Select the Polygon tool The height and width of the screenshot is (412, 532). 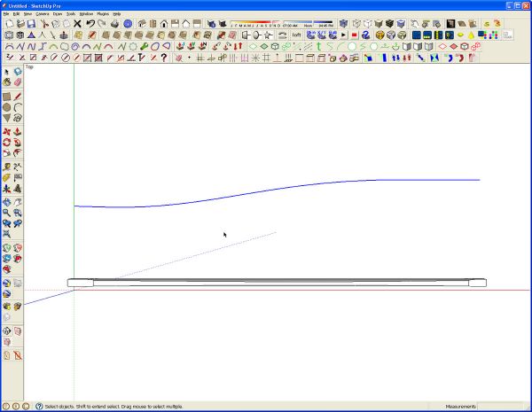pos(7,118)
